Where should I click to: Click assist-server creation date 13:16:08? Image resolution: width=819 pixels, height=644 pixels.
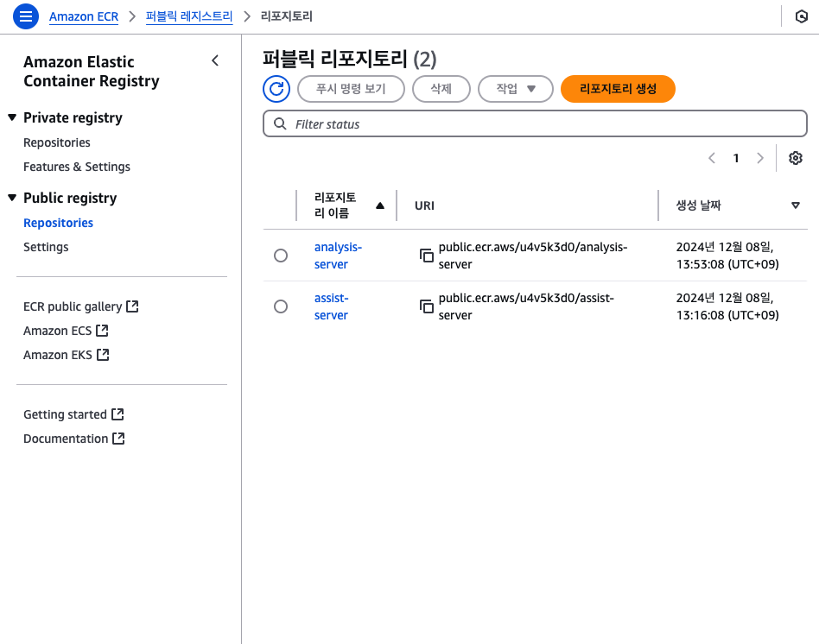pyautogui.click(x=727, y=306)
